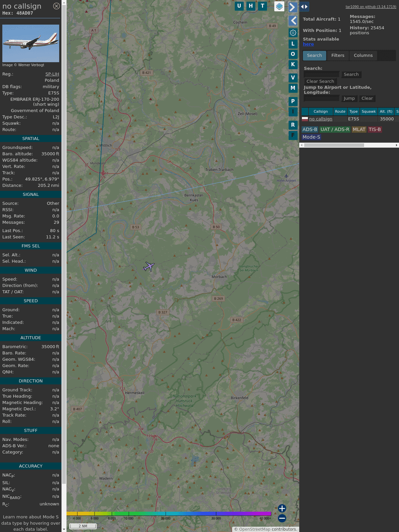Close the aircraft info panel

tap(57, 6)
